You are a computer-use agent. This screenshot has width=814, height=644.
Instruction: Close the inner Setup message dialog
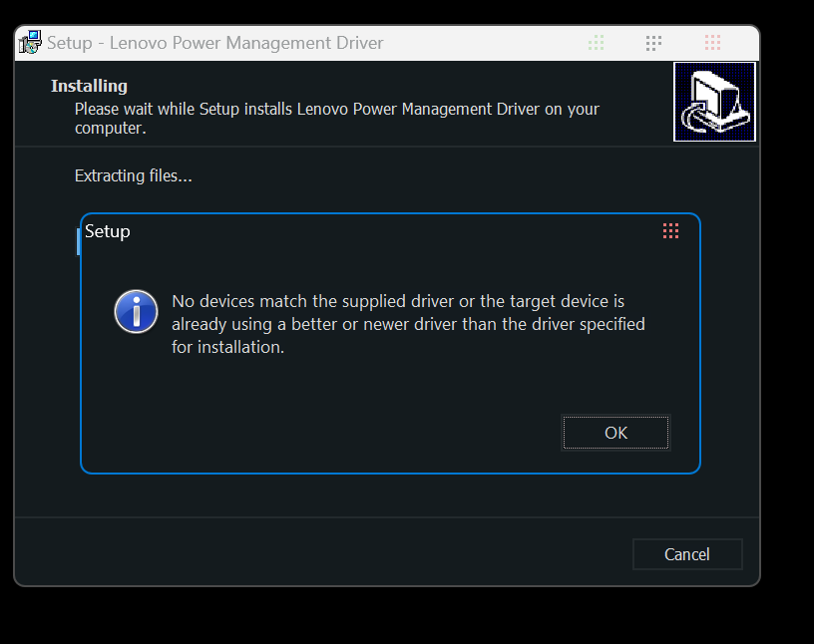[x=670, y=231]
